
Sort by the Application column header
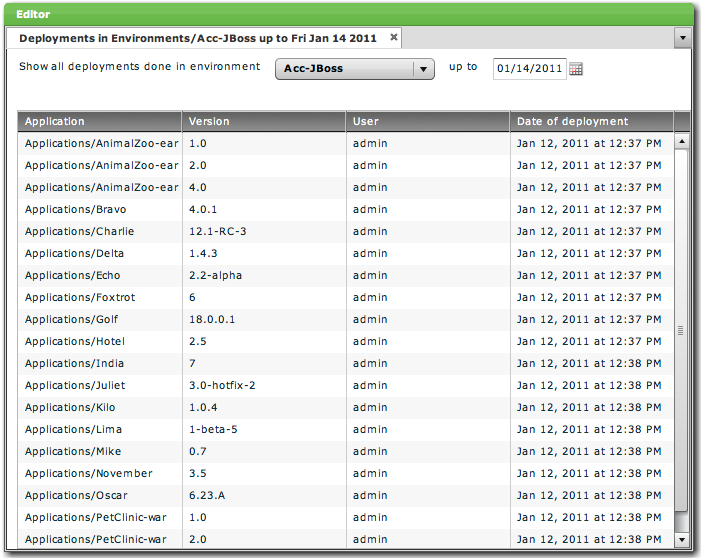99,121
